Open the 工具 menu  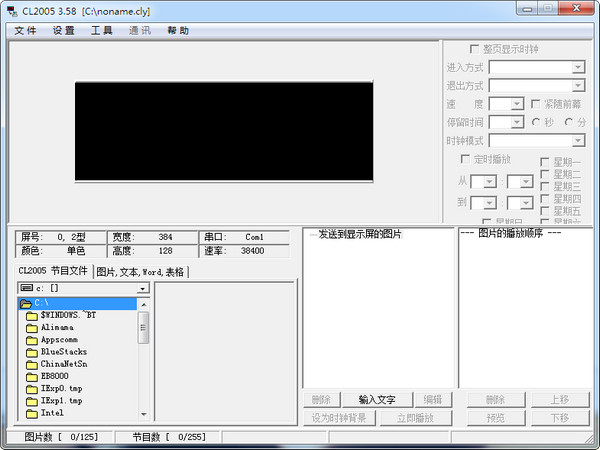(x=102, y=31)
